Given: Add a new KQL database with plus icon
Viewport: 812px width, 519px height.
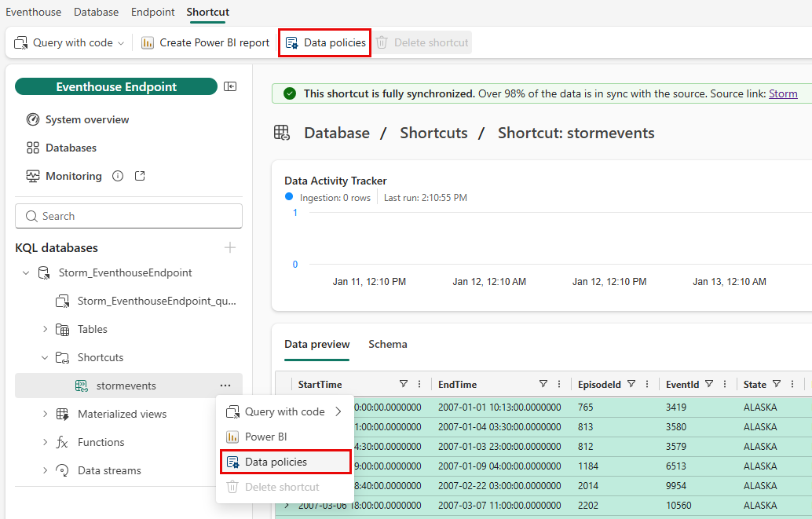Looking at the screenshot, I should point(230,247).
